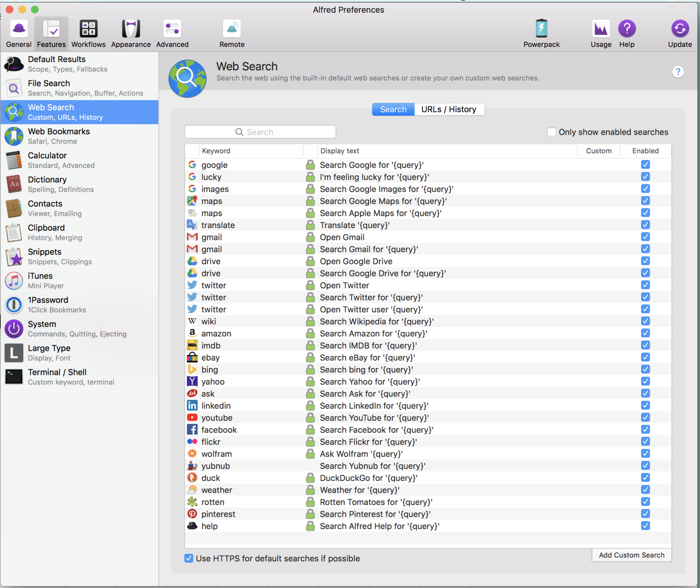Click the IMDB icon in the imdb row

tap(192, 345)
